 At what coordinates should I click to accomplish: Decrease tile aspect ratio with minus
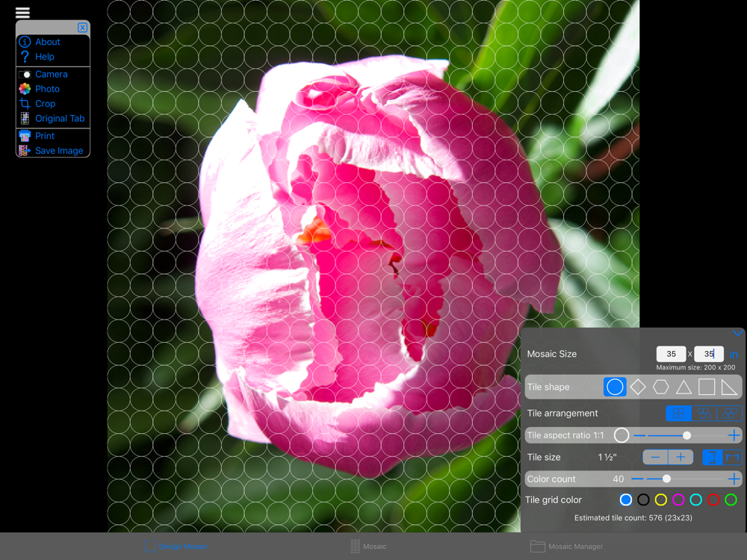point(639,435)
